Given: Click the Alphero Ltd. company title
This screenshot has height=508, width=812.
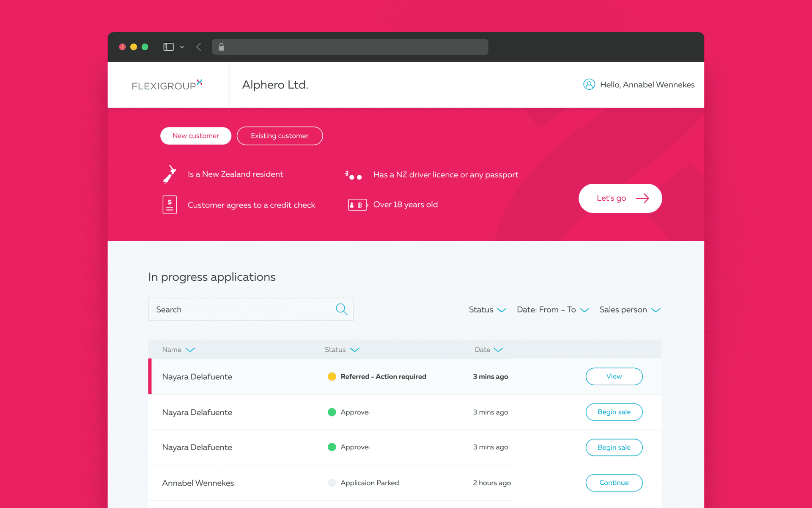Looking at the screenshot, I should click(275, 85).
